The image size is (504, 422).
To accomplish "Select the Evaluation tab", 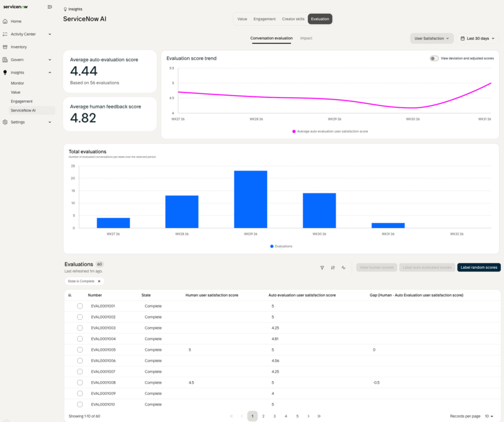I will click(x=320, y=19).
